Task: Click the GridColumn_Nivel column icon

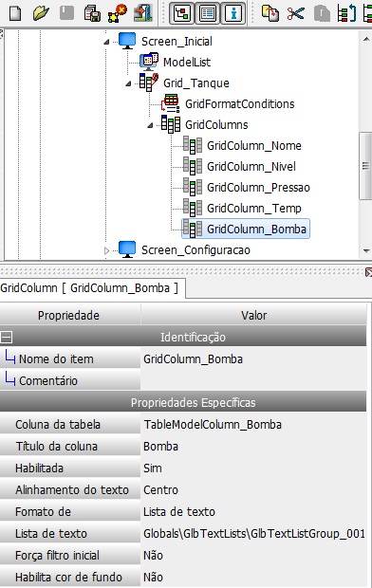Action: [193, 166]
